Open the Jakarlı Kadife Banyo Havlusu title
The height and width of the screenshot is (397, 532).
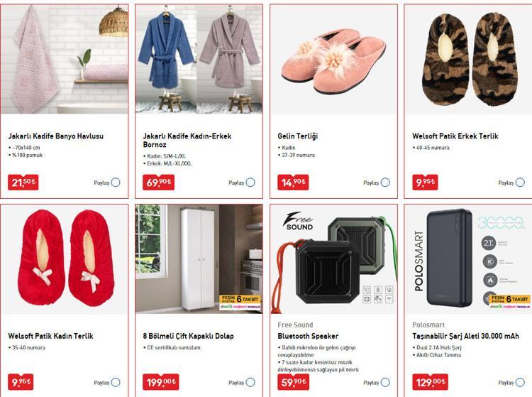tap(56, 136)
